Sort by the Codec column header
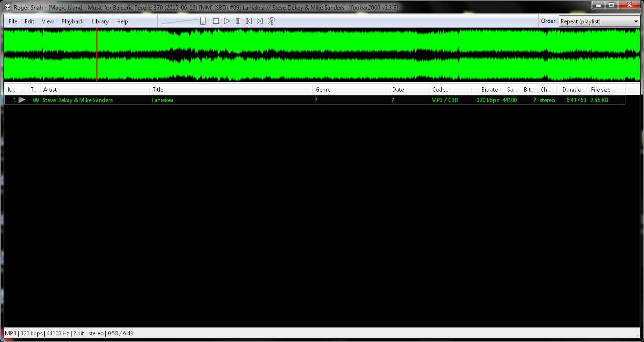 (450, 90)
